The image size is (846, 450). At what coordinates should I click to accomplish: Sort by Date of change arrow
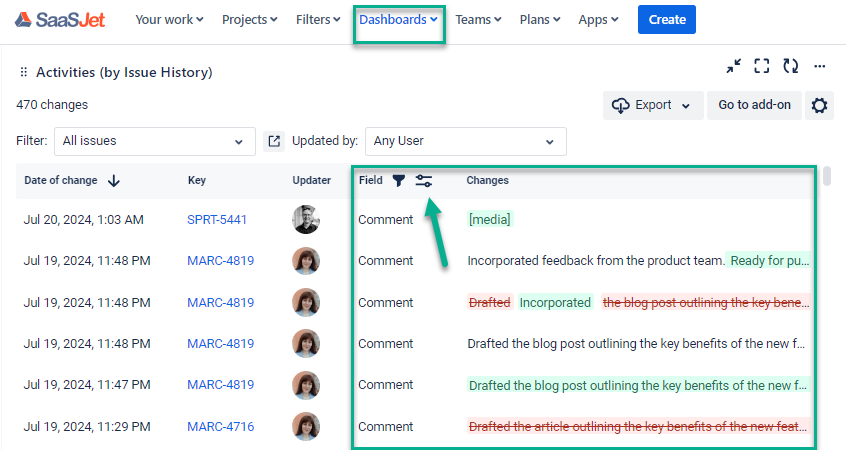[114, 181]
